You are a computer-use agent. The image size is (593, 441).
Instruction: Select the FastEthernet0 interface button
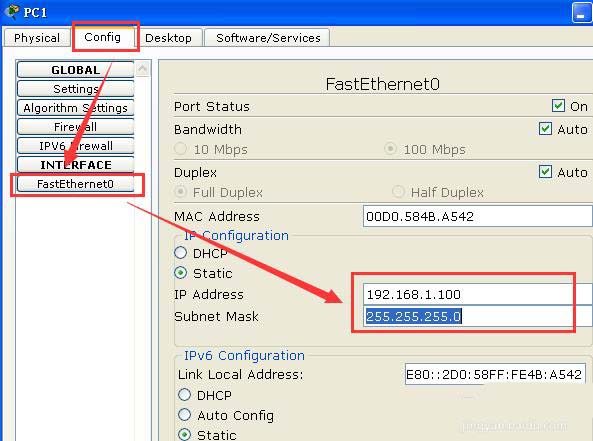tap(76, 184)
